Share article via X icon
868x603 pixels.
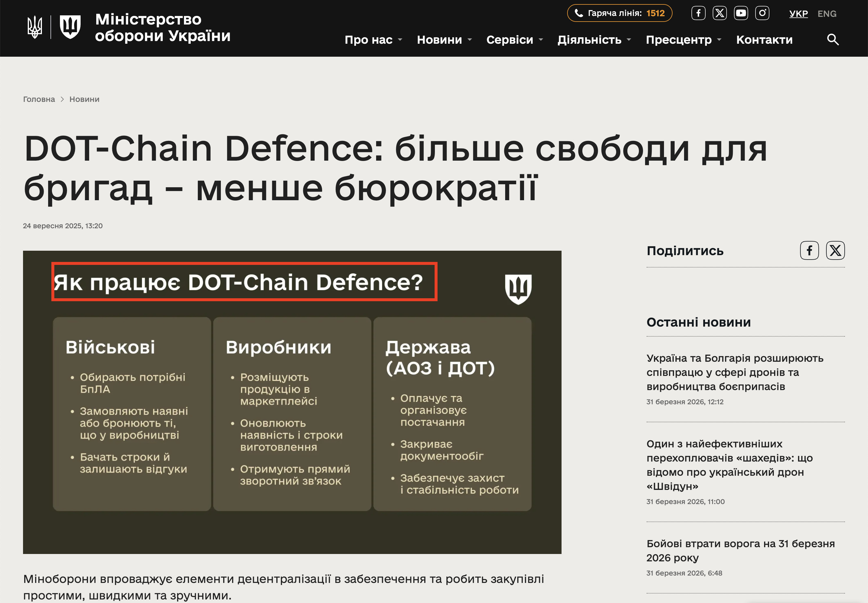(x=835, y=250)
